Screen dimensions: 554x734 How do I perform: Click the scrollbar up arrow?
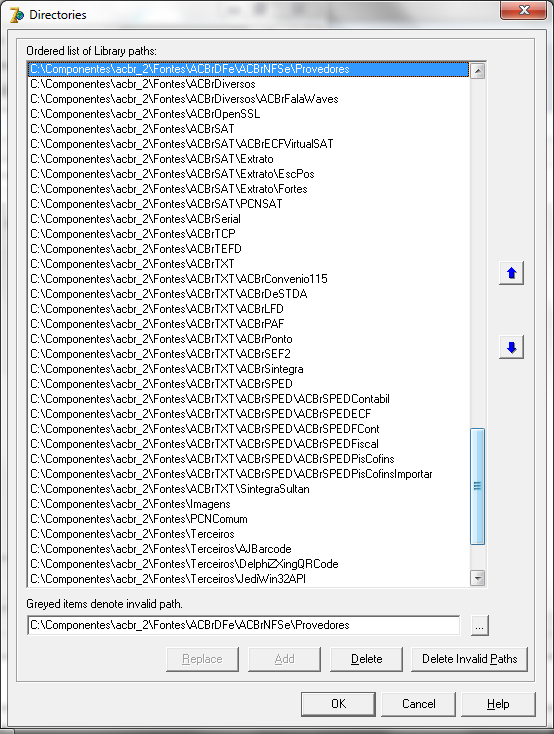point(477,71)
